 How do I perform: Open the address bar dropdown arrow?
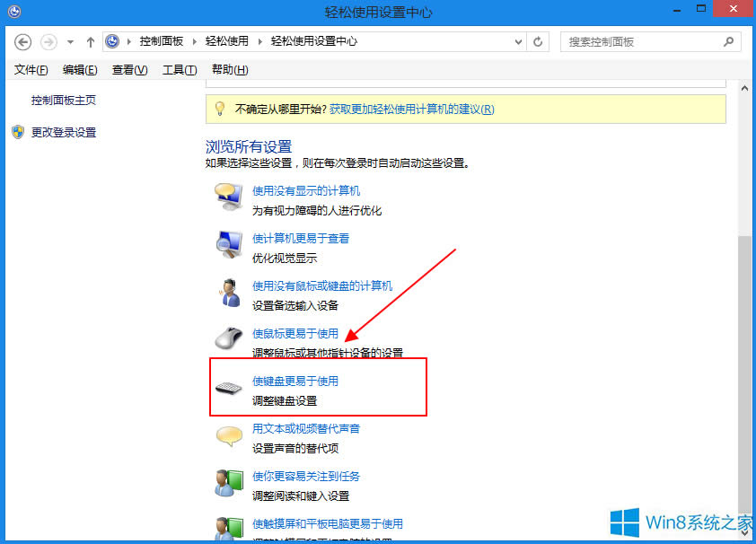point(517,40)
